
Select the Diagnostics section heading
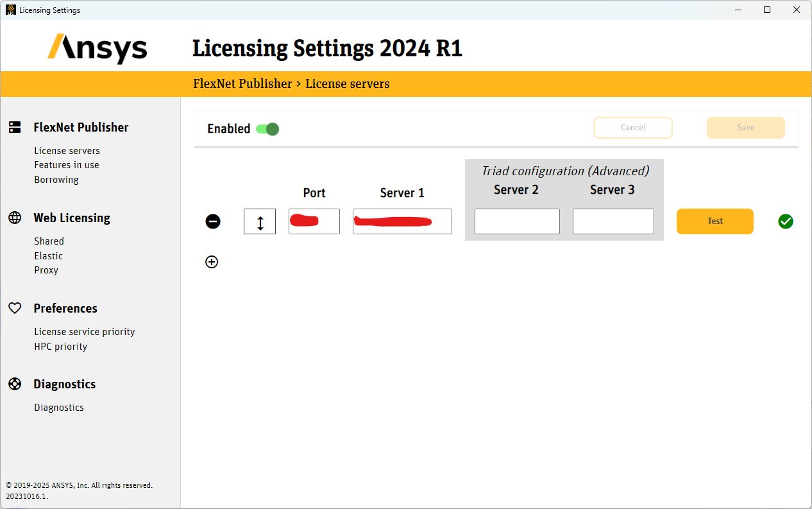coord(65,384)
